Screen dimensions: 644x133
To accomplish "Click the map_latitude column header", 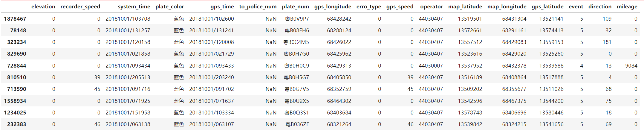I will pos(465,7).
